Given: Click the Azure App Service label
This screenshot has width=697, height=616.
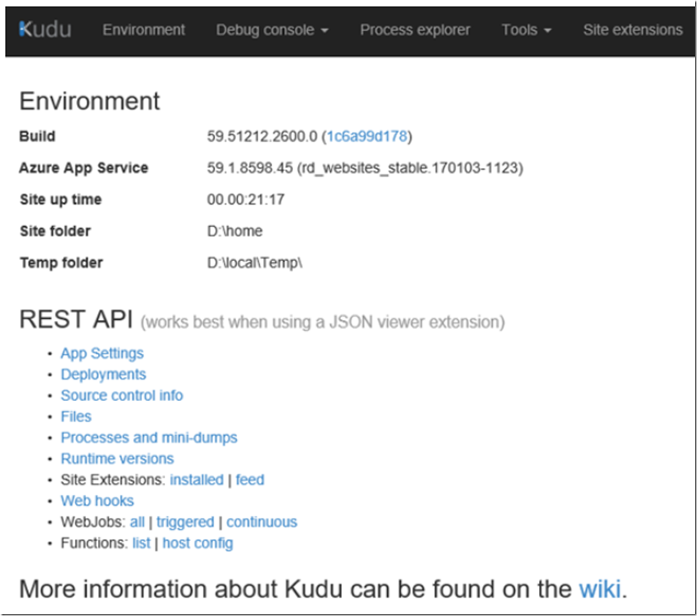Looking at the screenshot, I should pos(83,168).
